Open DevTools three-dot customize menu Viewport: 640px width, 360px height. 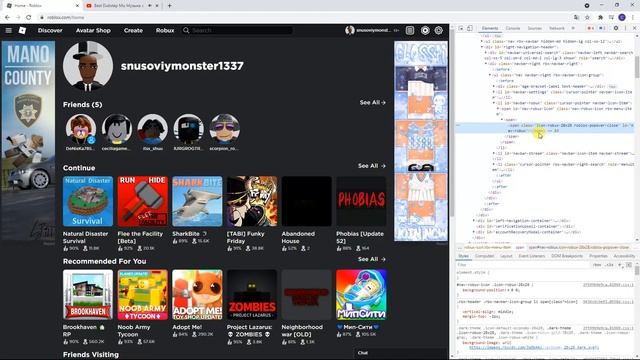pyautogui.click(x=625, y=28)
